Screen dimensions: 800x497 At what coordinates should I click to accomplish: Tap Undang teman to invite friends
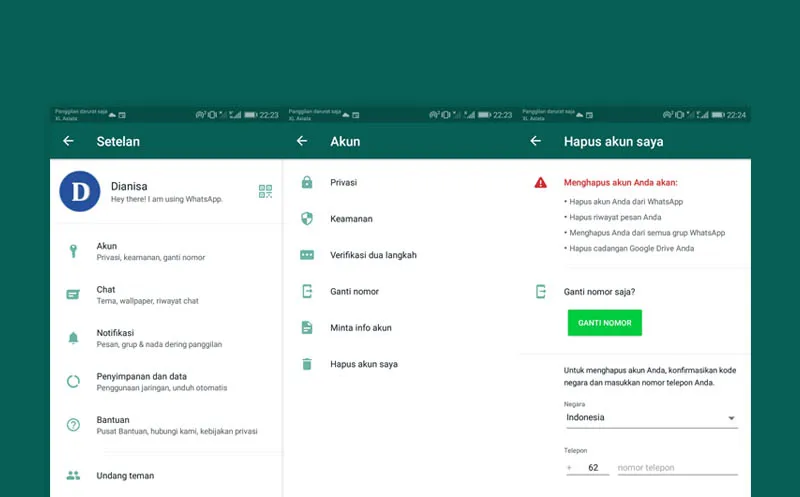coord(125,476)
